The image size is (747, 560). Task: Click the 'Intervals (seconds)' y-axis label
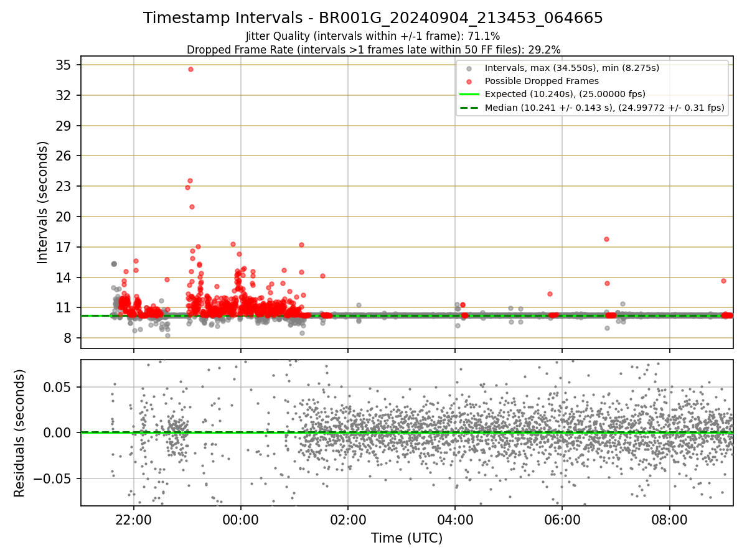pyautogui.click(x=42, y=202)
